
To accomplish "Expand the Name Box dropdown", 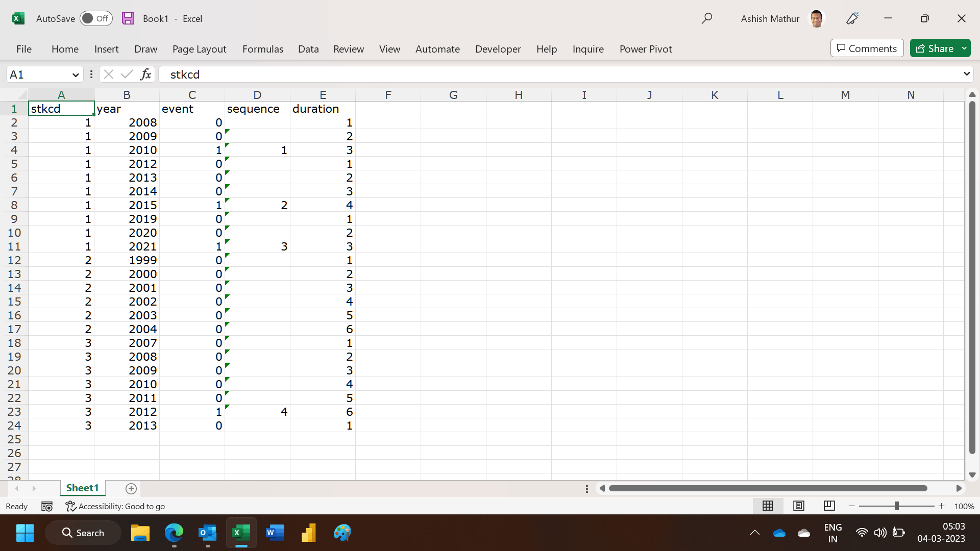I will pos(76,74).
